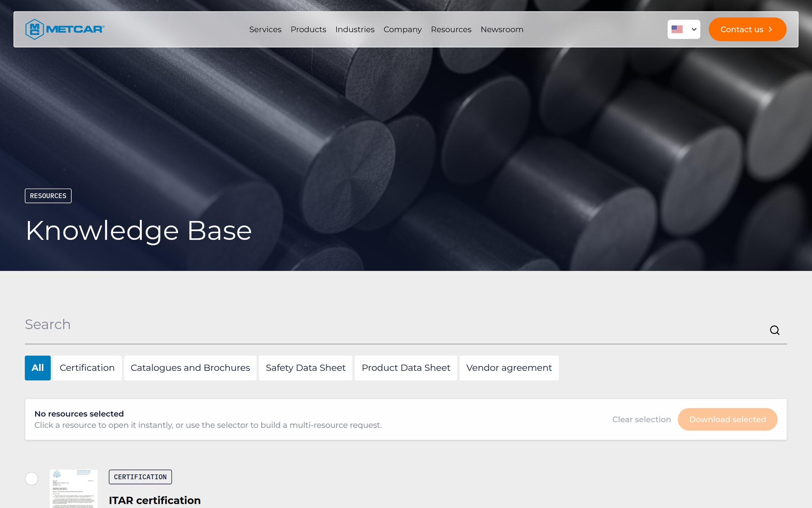The height and width of the screenshot is (508, 812).
Task: Click the RESOURCES breadcrumb tag
Action: [48, 196]
